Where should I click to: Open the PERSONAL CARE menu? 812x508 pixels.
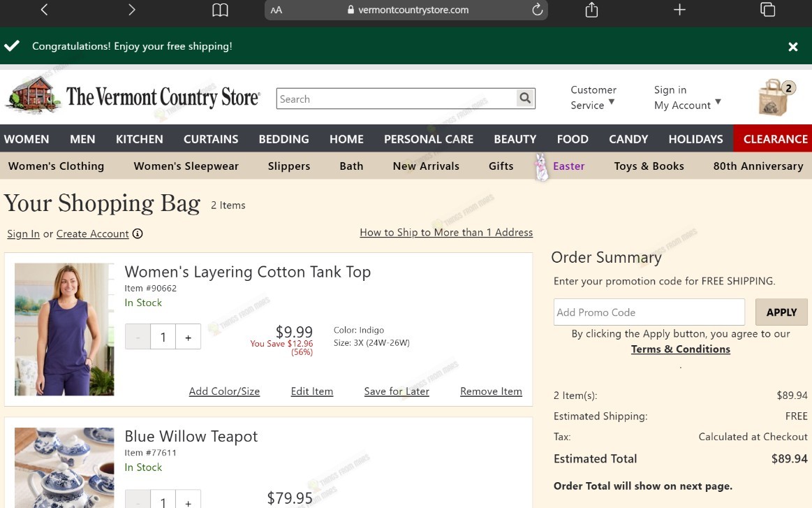(x=428, y=139)
